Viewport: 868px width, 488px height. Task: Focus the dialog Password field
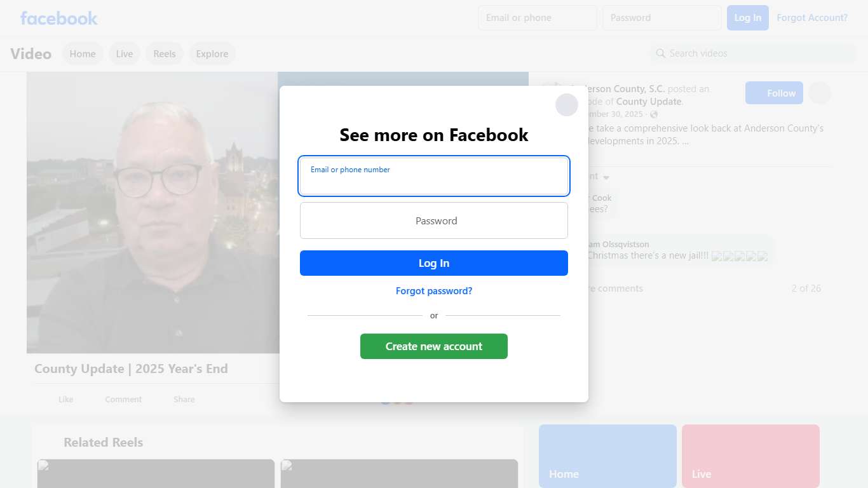pos(434,220)
